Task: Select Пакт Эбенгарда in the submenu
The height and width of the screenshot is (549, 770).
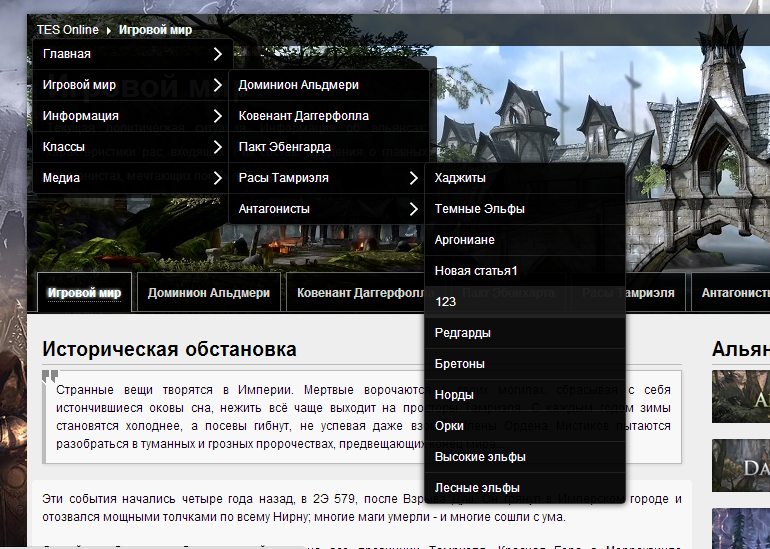Action: click(x=329, y=147)
